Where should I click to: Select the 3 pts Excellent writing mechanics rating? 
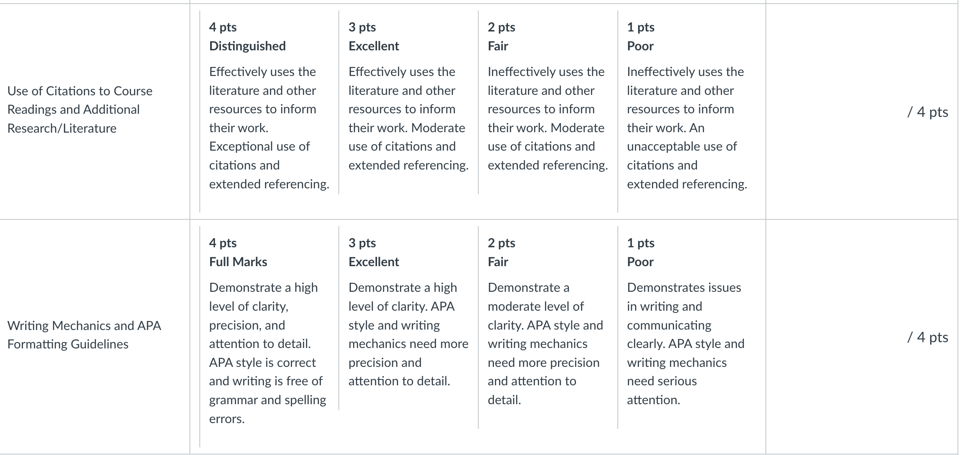pos(408,318)
